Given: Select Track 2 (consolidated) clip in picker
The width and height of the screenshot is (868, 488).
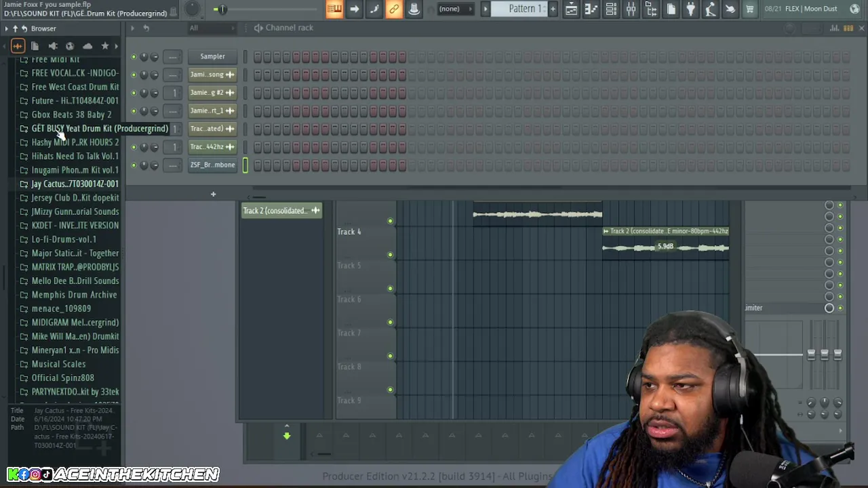Looking at the screenshot, I should (x=281, y=211).
